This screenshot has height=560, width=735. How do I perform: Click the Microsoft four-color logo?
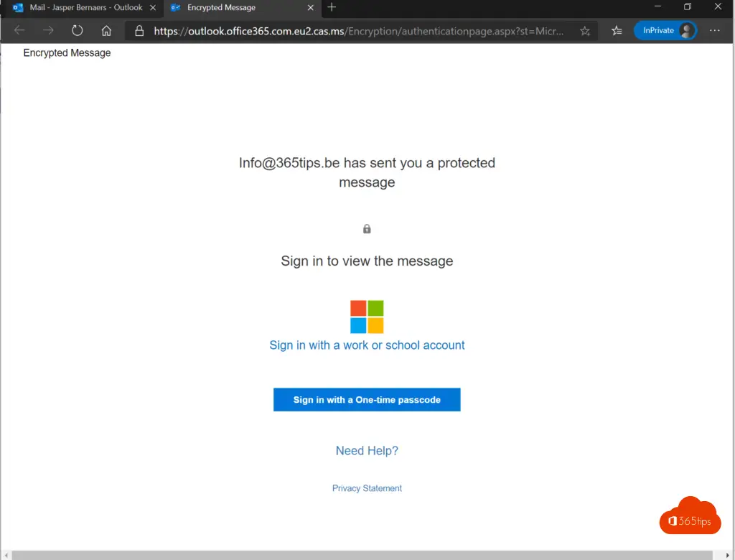tap(367, 317)
